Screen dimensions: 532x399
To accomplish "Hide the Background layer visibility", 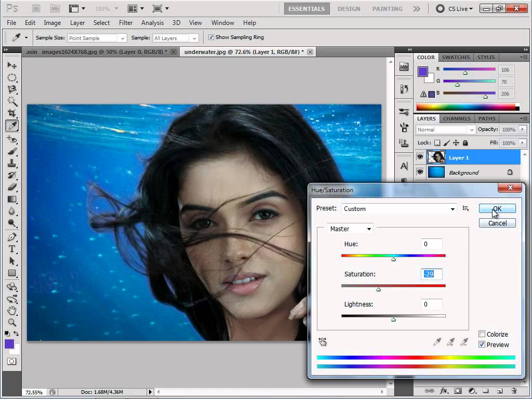I will (420, 172).
